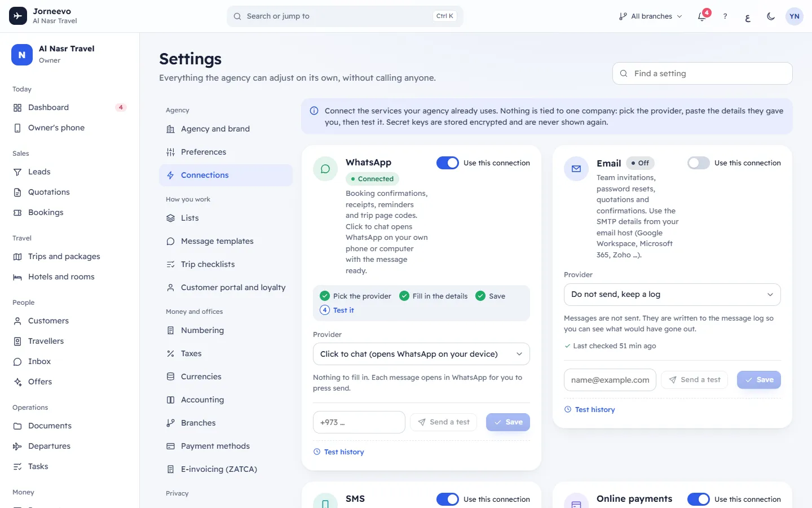Viewport: 812px width, 508px height.
Task: Click the Owner's phone icon
Action: [x=17, y=128]
